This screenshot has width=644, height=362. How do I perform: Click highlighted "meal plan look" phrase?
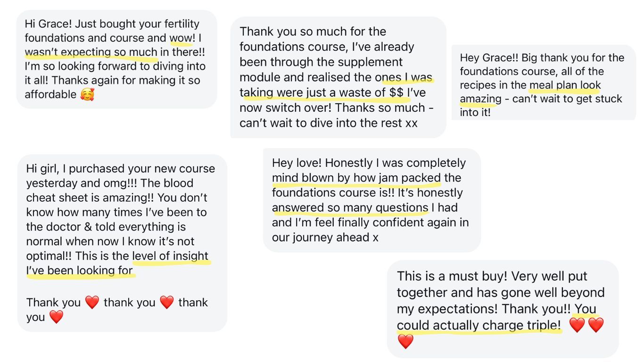(x=565, y=85)
